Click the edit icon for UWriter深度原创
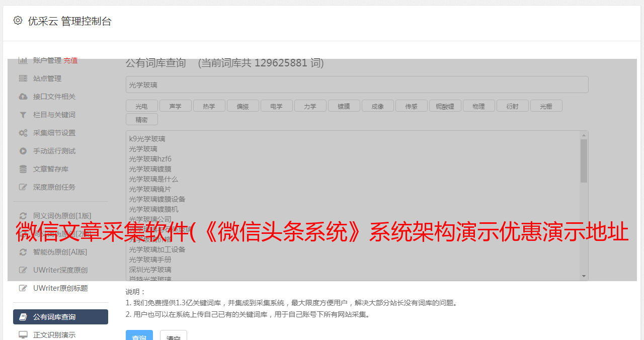The image size is (644, 340). [x=23, y=270]
